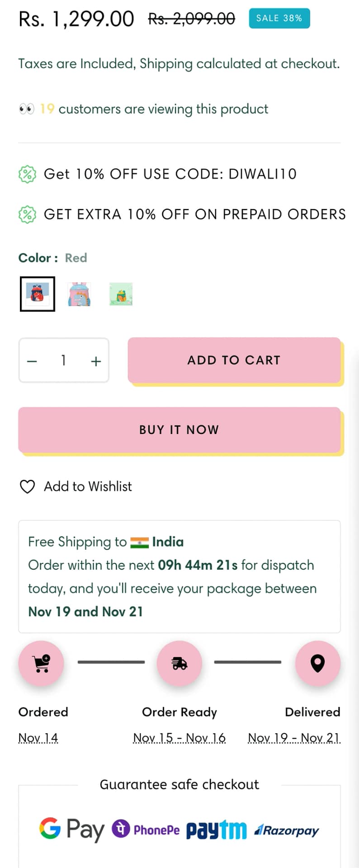Click the Paytm logo
The width and height of the screenshot is (359, 868).
216,830
